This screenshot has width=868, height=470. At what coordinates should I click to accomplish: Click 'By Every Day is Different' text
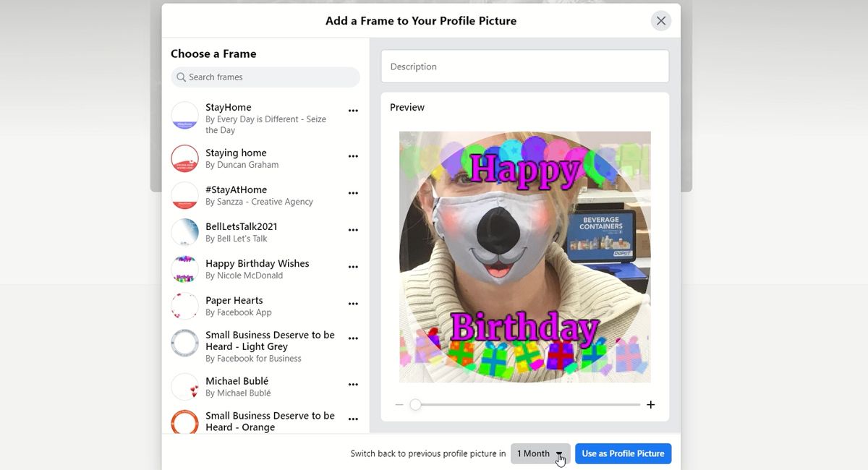click(x=265, y=124)
